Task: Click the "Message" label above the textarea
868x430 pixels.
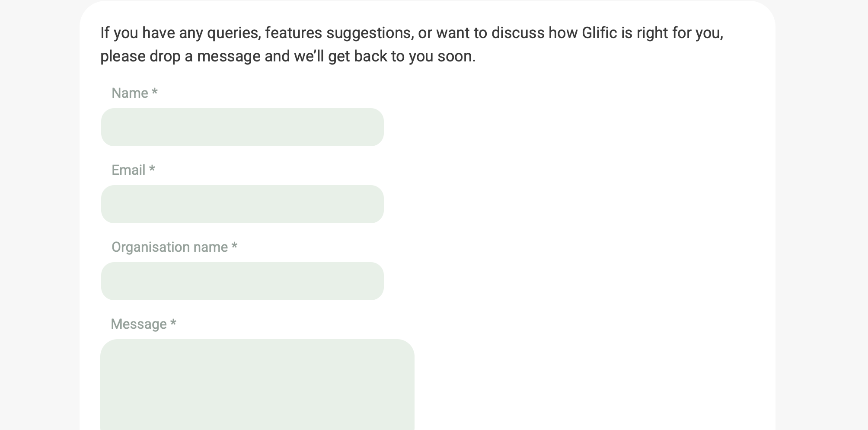Action: [139, 324]
